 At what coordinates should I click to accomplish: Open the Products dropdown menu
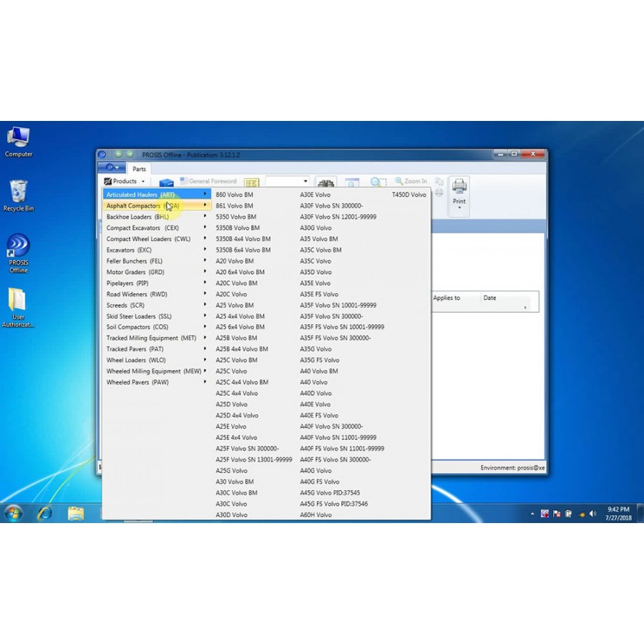[125, 181]
